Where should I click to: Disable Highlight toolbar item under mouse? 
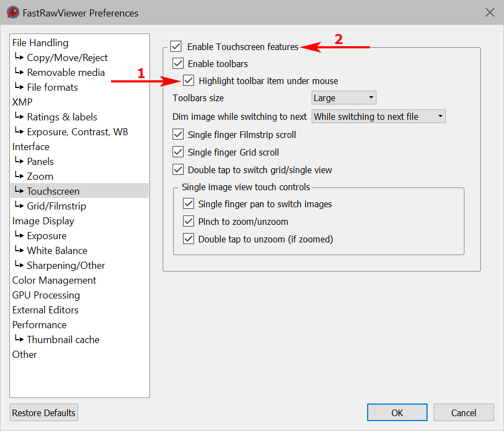pyautogui.click(x=189, y=81)
